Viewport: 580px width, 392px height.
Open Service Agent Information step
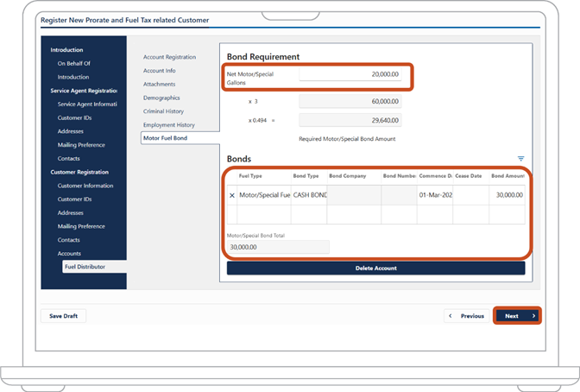[87, 104]
